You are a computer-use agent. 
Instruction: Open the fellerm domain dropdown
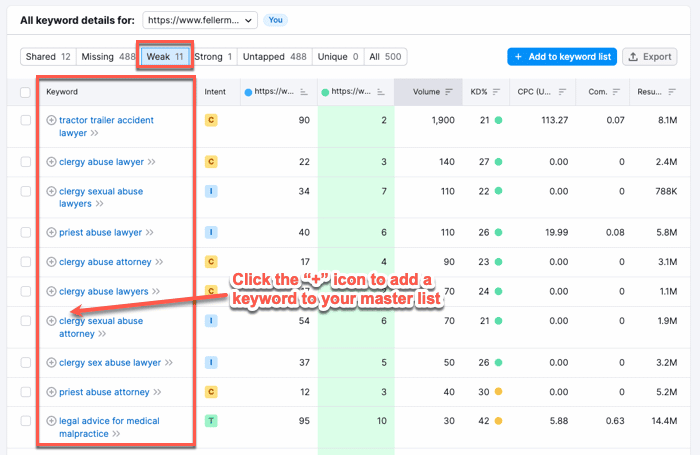point(200,20)
